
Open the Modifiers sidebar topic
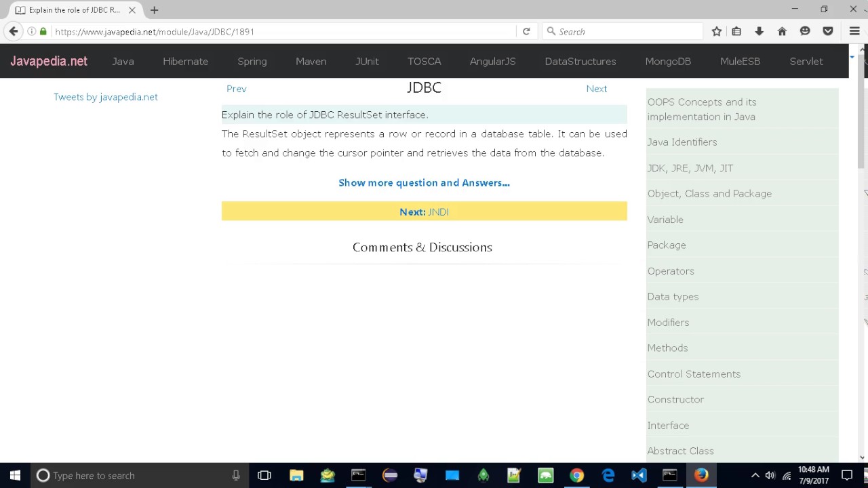668,323
